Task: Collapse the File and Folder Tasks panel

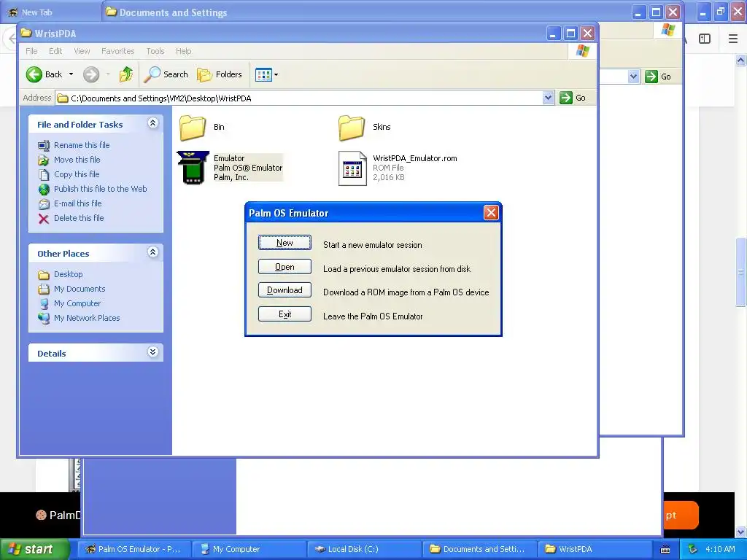Action: 152,123
